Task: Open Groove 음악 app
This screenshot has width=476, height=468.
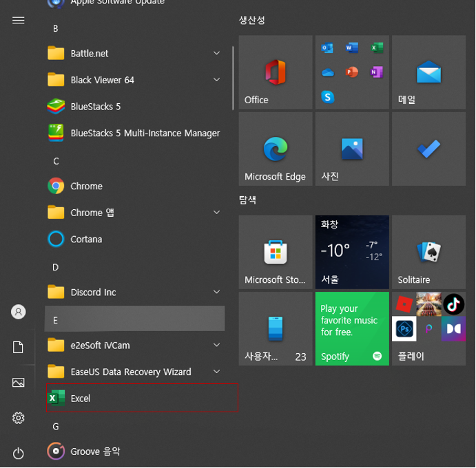Action: tap(135, 451)
